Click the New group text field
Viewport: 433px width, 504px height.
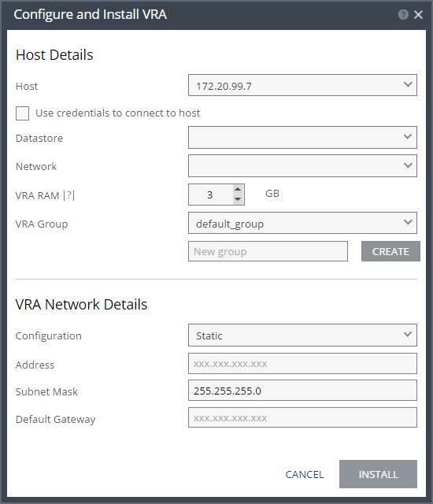pyautogui.click(x=268, y=251)
